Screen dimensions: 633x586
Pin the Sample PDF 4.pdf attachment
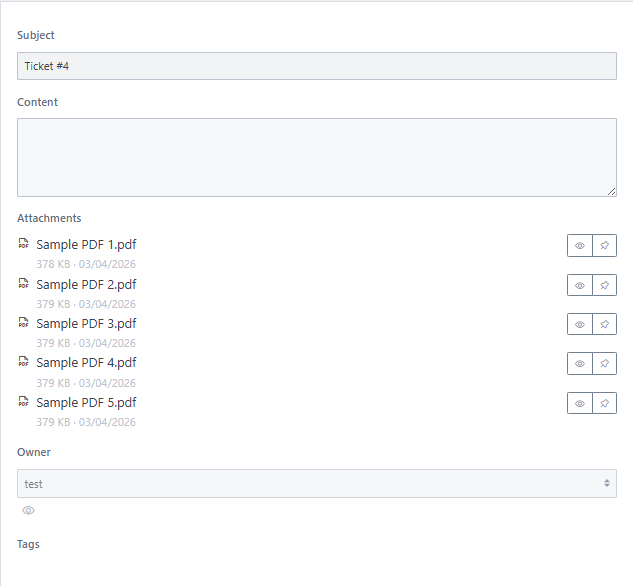coord(604,364)
